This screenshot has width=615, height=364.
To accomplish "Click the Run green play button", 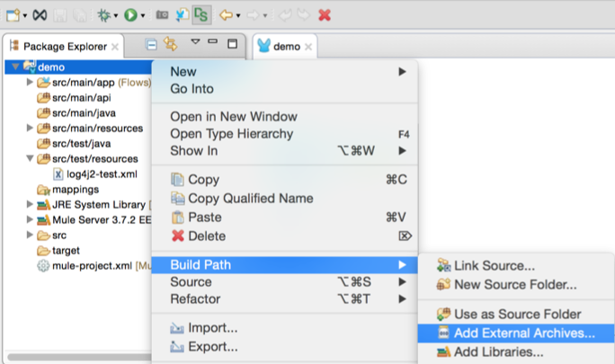I will [x=130, y=14].
